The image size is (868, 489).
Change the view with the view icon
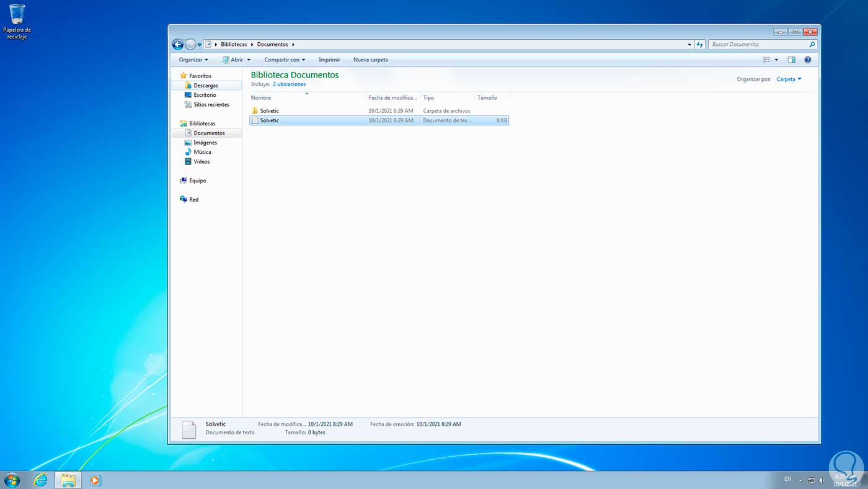tap(767, 60)
